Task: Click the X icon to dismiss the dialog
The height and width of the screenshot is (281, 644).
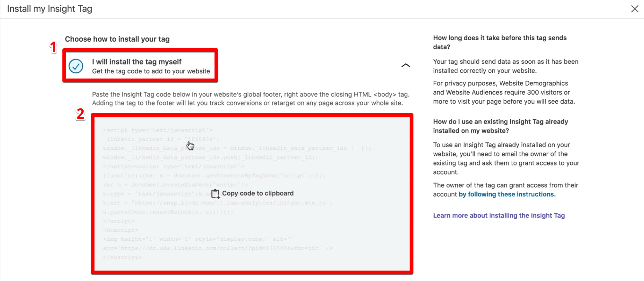Action: [635, 9]
